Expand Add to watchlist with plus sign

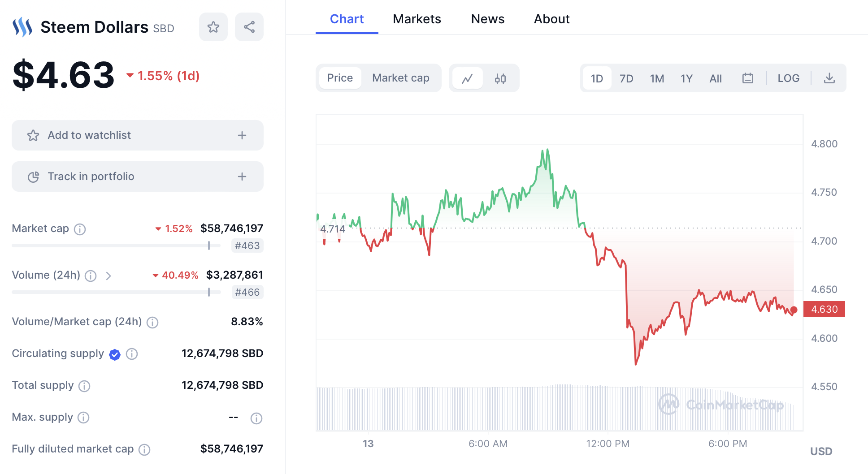(x=242, y=135)
